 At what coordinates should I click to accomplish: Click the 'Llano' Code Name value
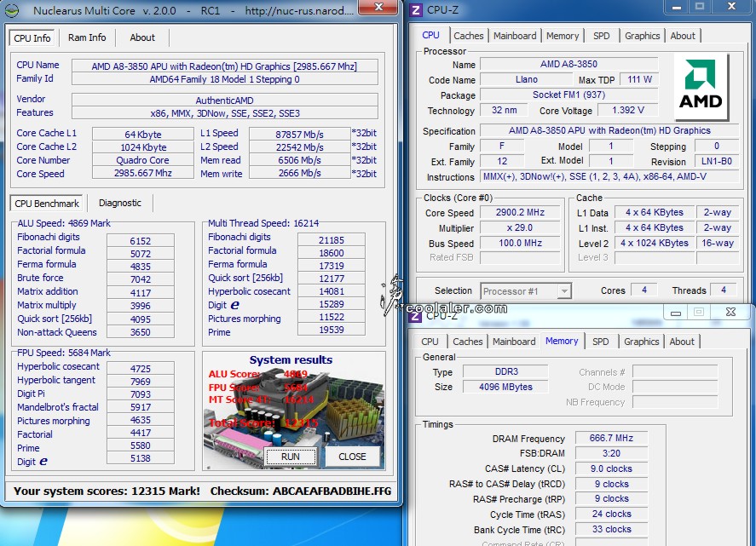coord(526,79)
